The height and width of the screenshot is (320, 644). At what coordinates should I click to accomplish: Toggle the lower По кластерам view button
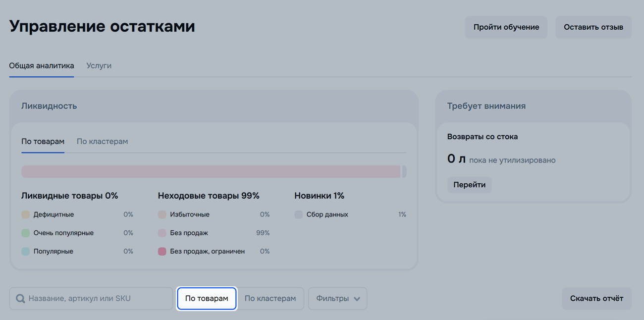270,298
